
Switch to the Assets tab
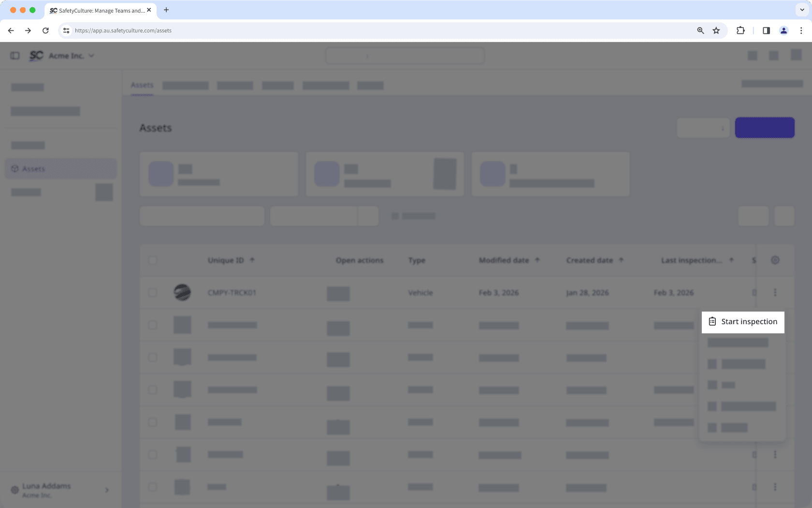click(x=142, y=85)
